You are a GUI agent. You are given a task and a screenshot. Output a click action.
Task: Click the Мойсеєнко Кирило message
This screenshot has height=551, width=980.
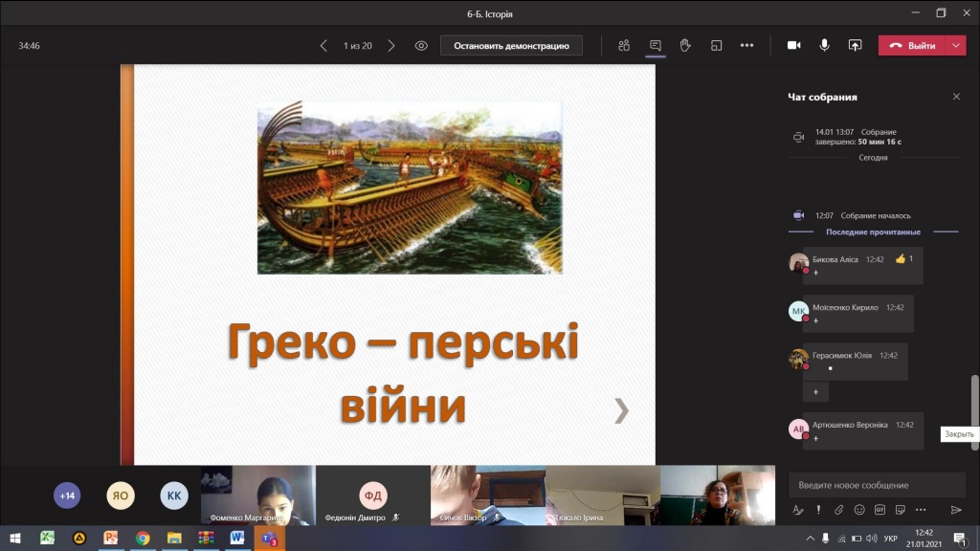coord(858,314)
